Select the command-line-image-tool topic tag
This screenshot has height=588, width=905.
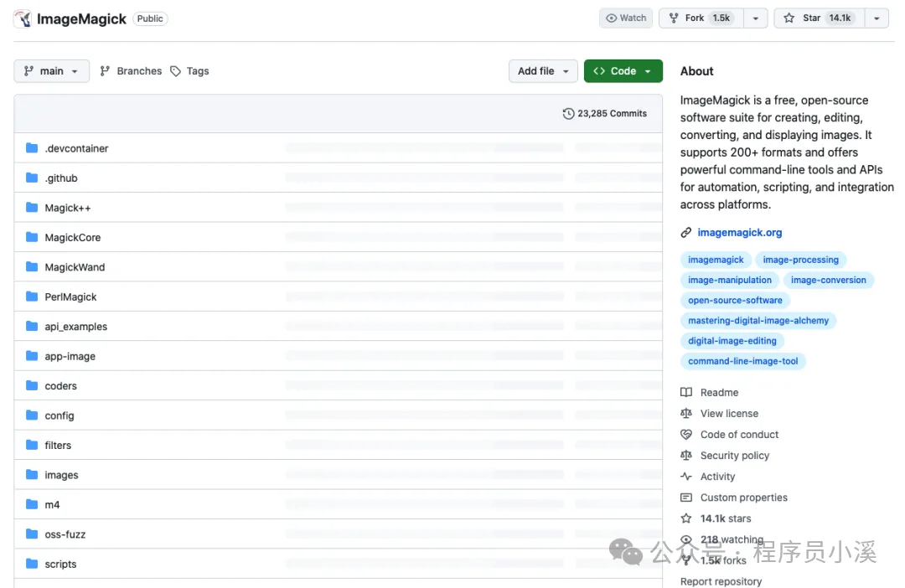tap(742, 361)
